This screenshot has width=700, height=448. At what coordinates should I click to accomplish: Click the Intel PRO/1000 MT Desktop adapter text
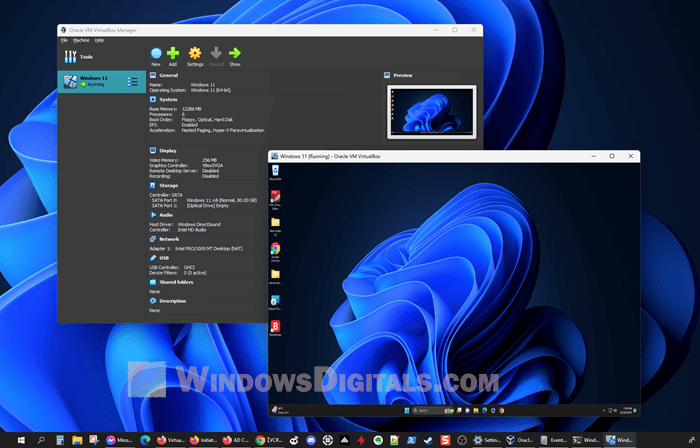(208, 249)
